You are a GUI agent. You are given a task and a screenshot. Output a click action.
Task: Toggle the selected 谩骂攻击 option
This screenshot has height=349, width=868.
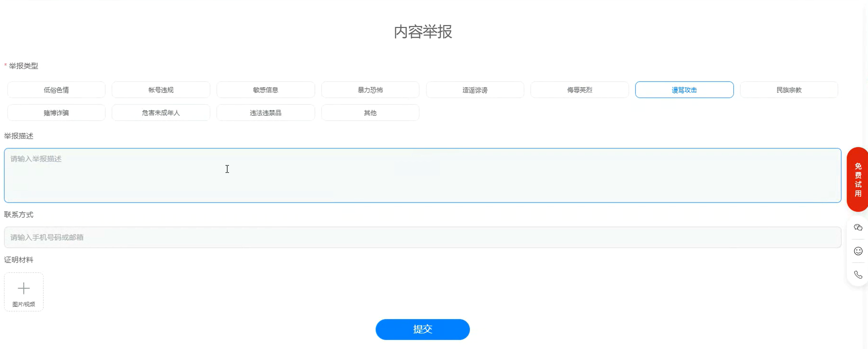(x=684, y=90)
